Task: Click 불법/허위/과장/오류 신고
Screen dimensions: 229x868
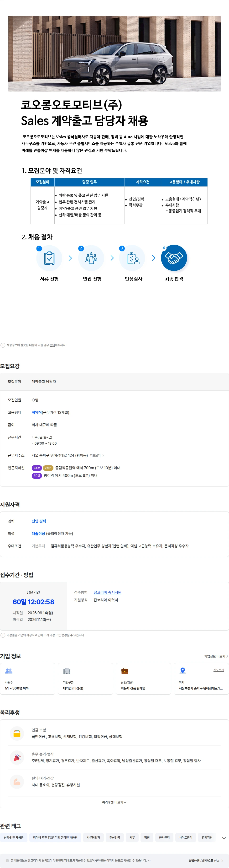Action: (x=206, y=860)
